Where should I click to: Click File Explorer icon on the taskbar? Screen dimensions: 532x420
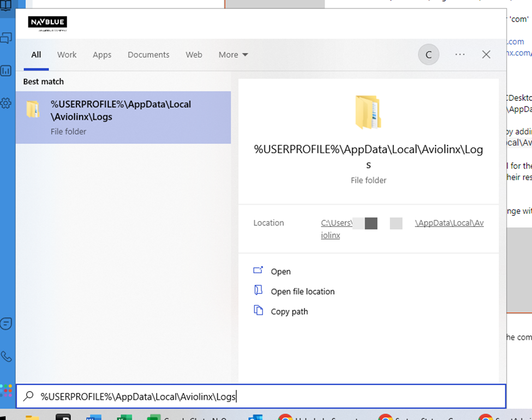click(33, 417)
